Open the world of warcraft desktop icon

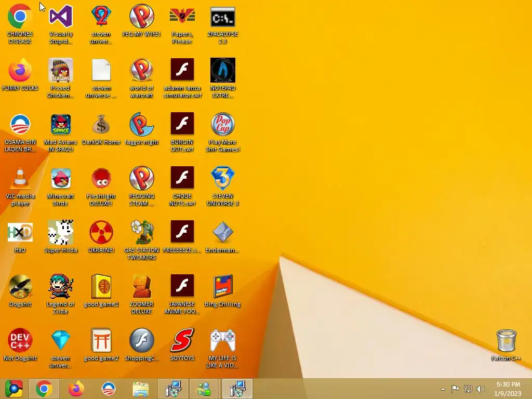click(141, 78)
